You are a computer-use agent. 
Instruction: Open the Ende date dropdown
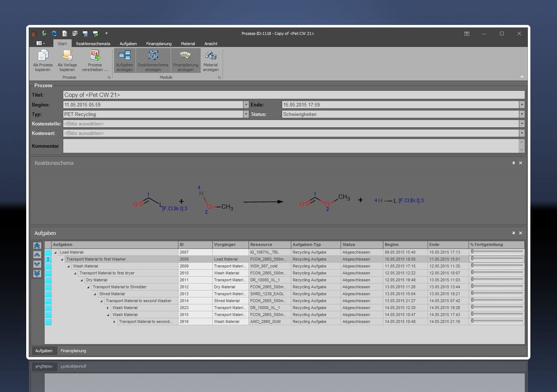[x=522, y=105]
